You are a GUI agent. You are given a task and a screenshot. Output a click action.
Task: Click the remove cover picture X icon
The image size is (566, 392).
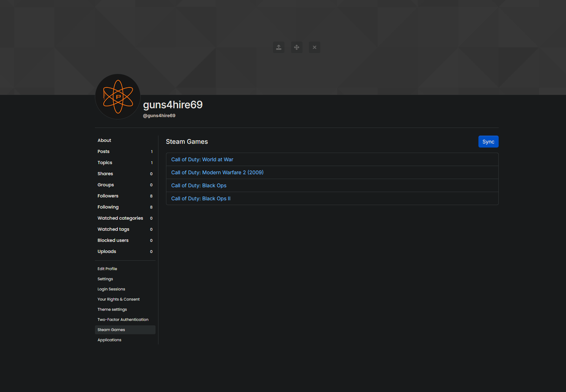tap(314, 47)
